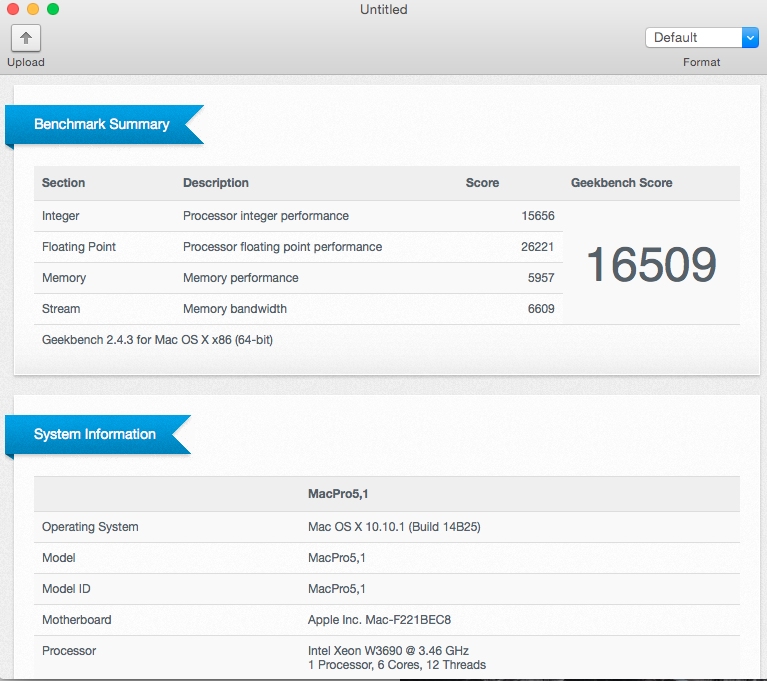Click the System Information banner

pyautogui.click(x=98, y=434)
